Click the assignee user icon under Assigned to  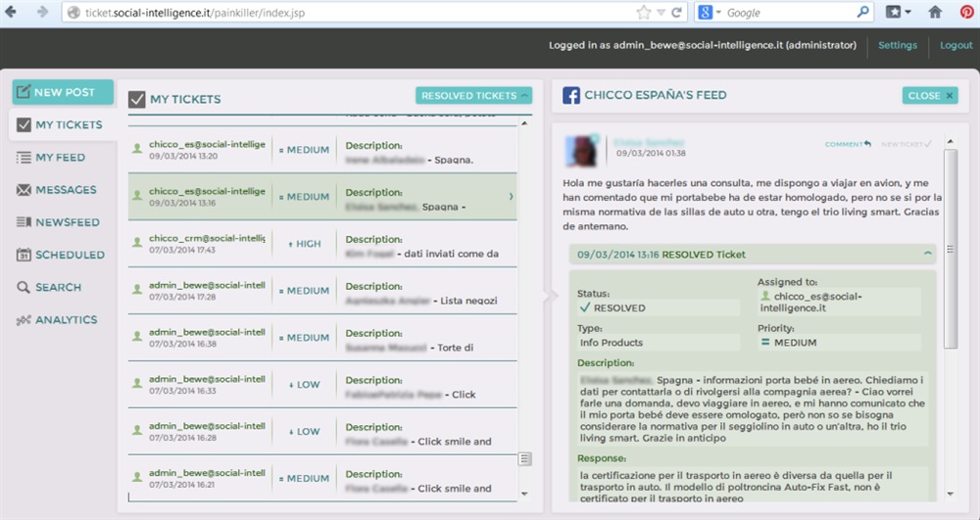[765, 297]
